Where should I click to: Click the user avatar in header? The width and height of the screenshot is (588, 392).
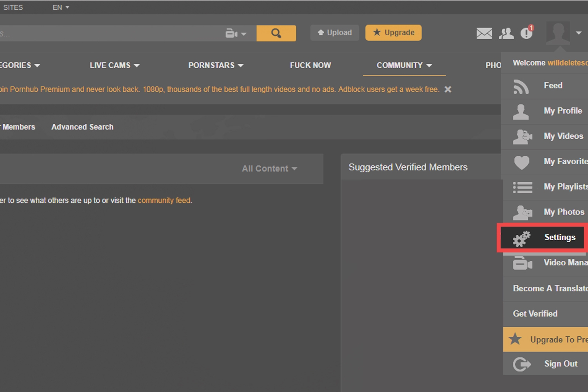click(558, 33)
